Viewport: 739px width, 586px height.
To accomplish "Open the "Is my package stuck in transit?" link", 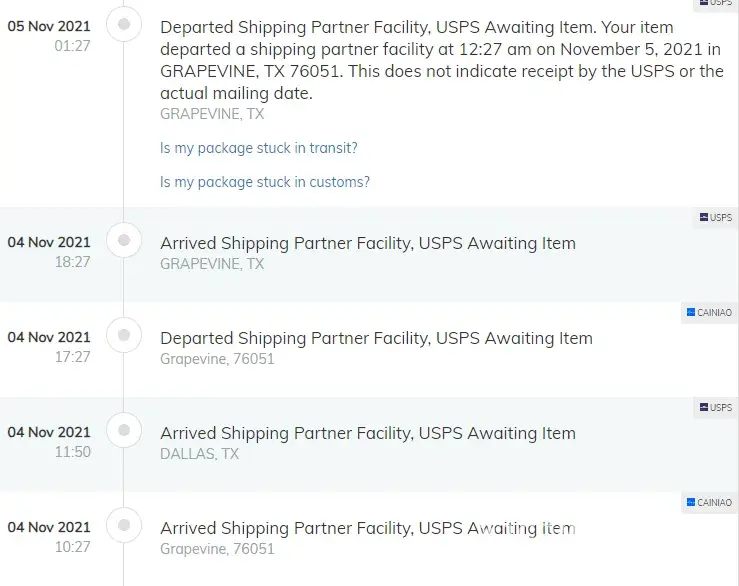I will click(259, 148).
